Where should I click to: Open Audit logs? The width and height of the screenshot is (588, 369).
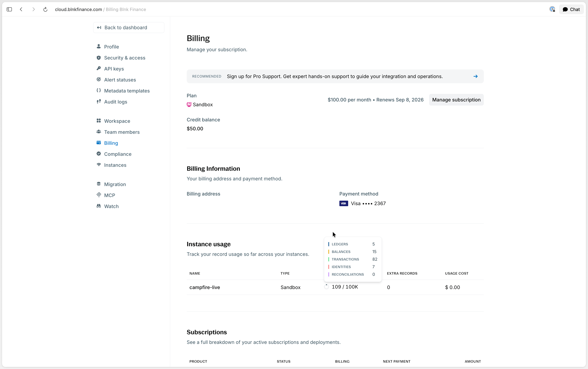[x=116, y=101]
